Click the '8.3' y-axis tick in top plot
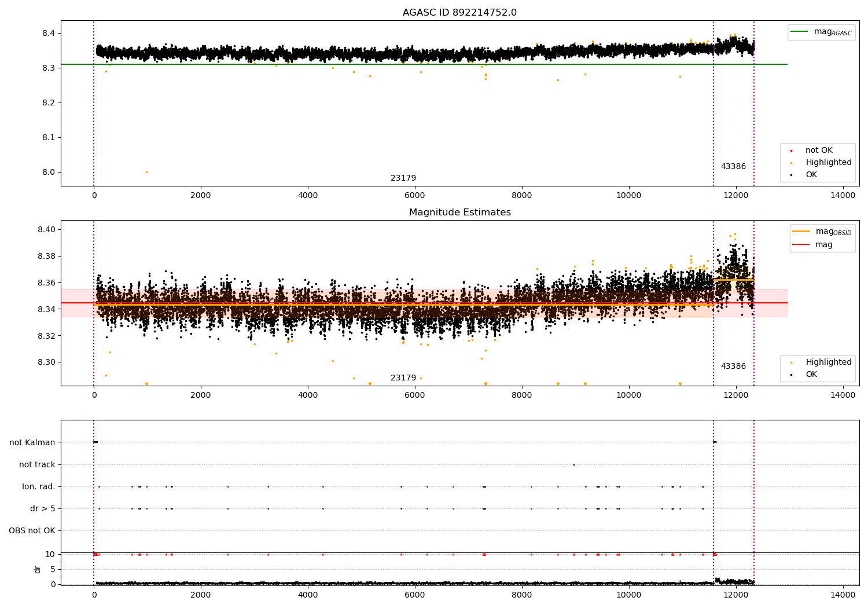The height and width of the screenshot is (608, 868). (x=49, y=68)
